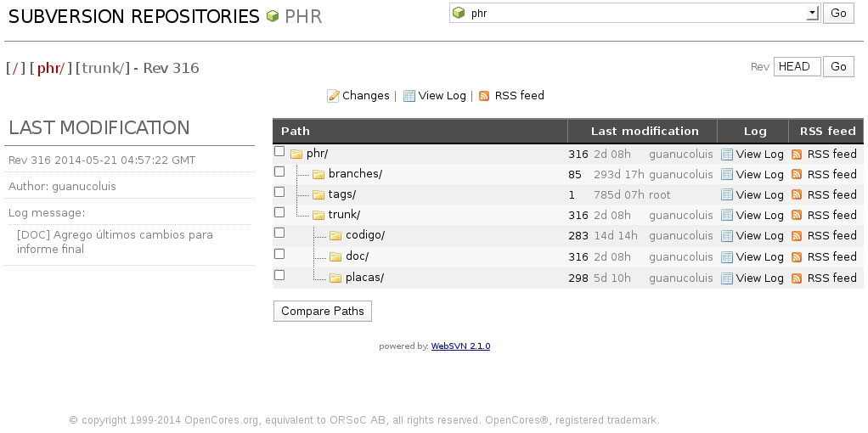868x433 pixels.
Task: Click the folder icon next to codigo/
Action: 335,235
